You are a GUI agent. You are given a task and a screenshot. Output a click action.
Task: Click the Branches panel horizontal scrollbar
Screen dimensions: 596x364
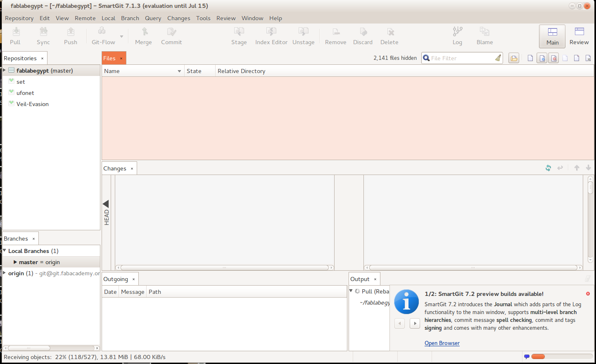tap(51, 348)
